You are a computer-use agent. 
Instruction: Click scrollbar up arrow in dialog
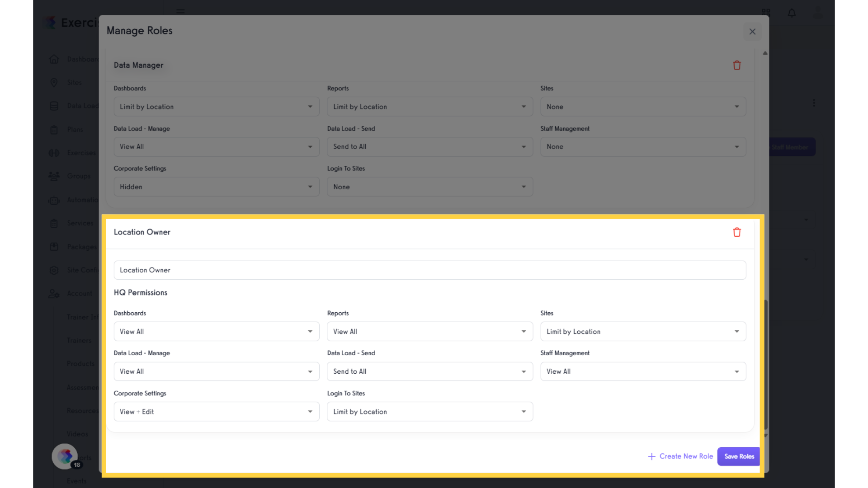pos(765,53)
